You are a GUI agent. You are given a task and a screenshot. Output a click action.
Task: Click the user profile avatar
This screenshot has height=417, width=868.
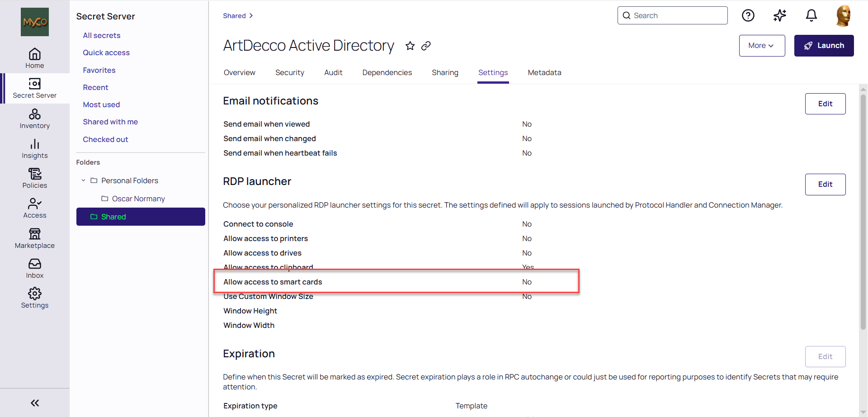[x=843, y=16]
